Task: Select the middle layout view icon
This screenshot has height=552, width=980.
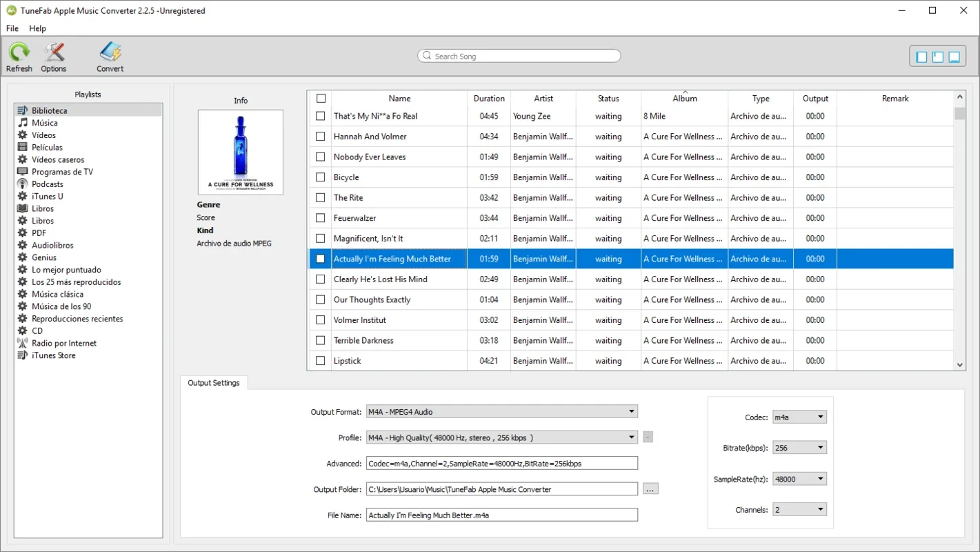Action: (938, 57)
